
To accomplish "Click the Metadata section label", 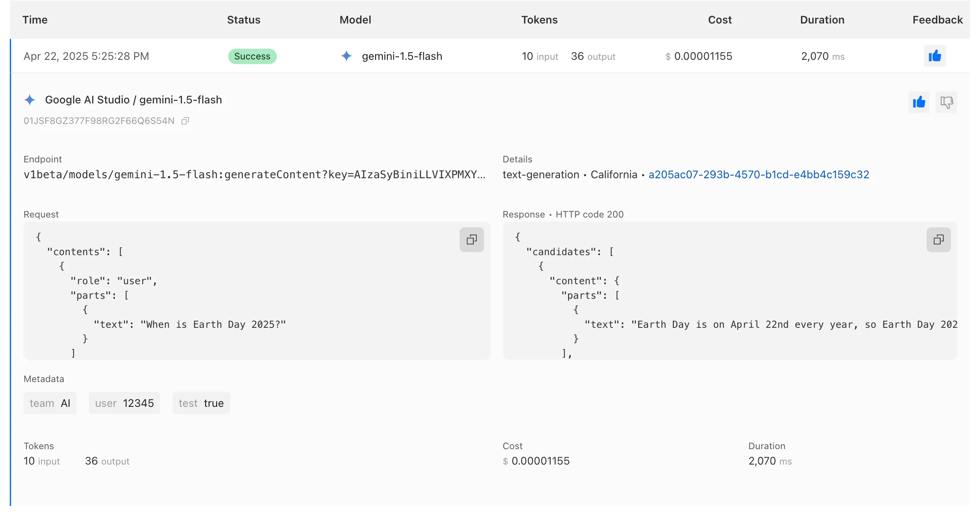I will coord(44,379).
